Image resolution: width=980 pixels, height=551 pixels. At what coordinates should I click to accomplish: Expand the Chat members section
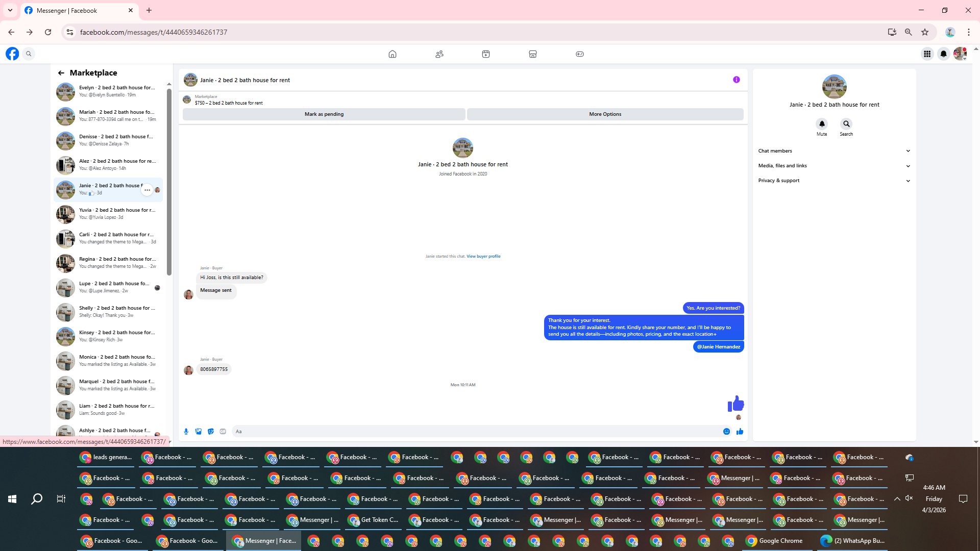pos(834,151)
